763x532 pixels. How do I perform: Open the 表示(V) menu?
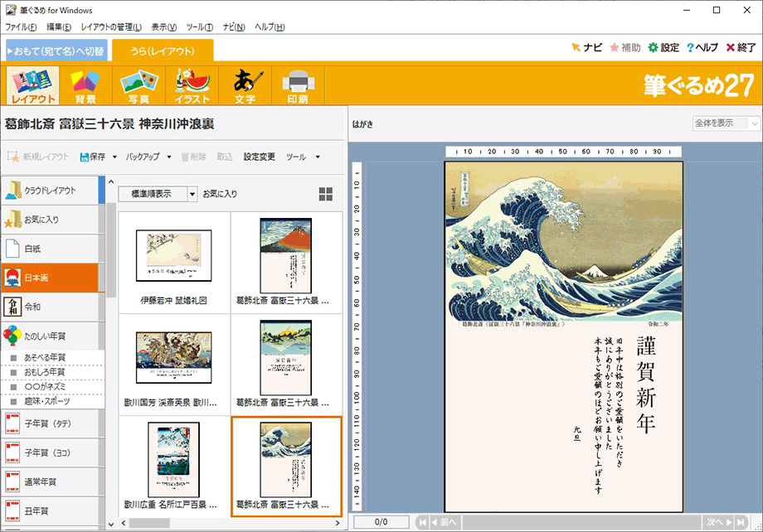(164, 27)
